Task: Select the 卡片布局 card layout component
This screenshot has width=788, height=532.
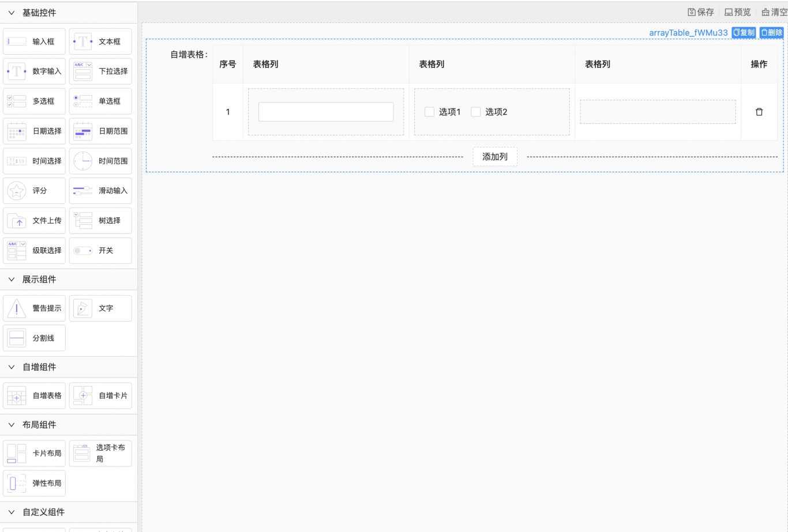Action: click(34, 454)
